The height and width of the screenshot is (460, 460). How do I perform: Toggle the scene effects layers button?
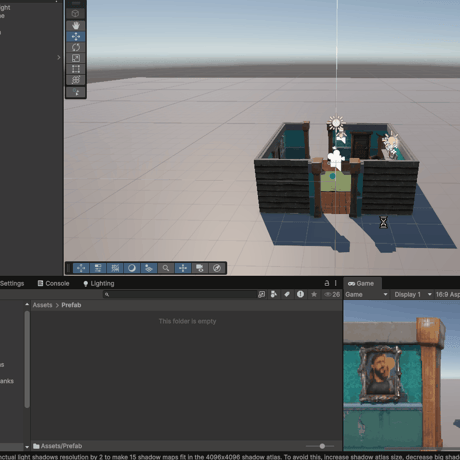(x=149, y=268)
